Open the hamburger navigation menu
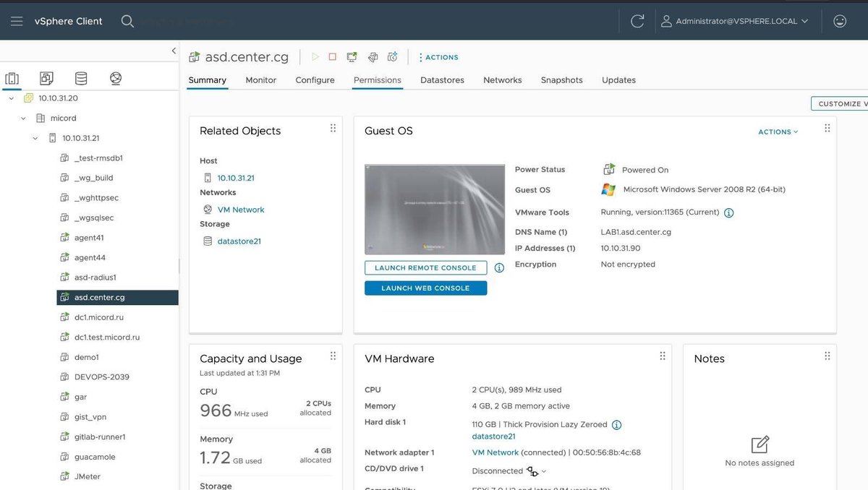The height and width of the screenshot is (490, 868). coord(17,22)
